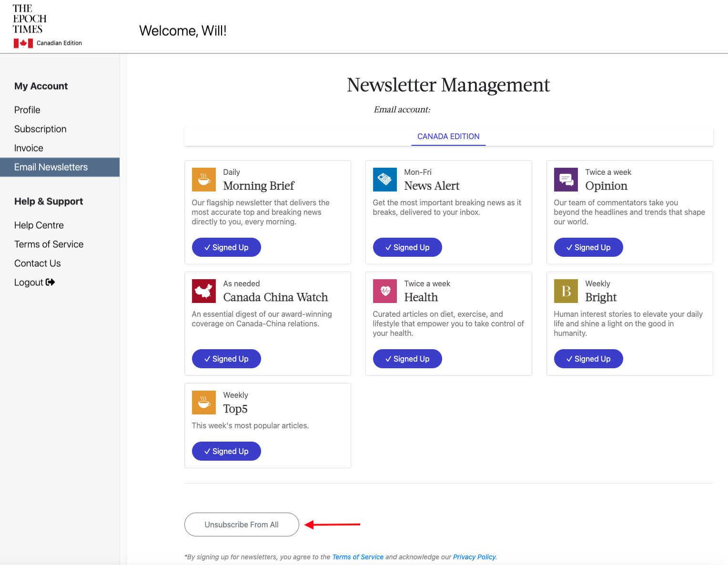
Task: Click the Opinion newsletter title
Action: pos(606,186)
